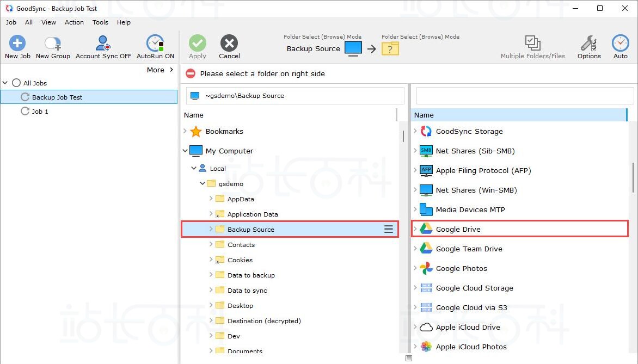
Task: Select the Net Shares (Sib-SMB) icon
Action: click(x=426, y=151)
